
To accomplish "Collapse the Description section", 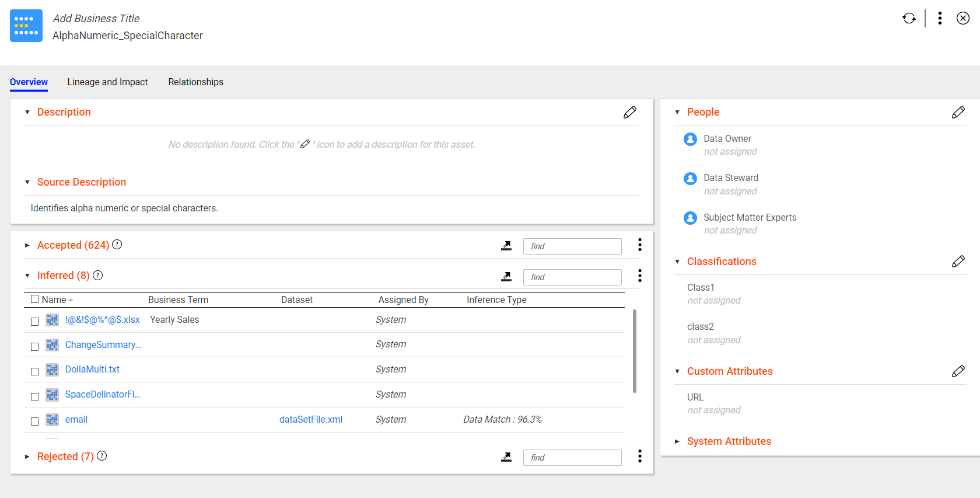I will pos(27,112).
